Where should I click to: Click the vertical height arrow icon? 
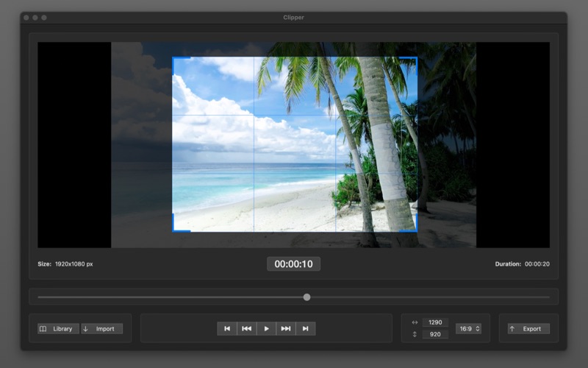coord(415,334)
